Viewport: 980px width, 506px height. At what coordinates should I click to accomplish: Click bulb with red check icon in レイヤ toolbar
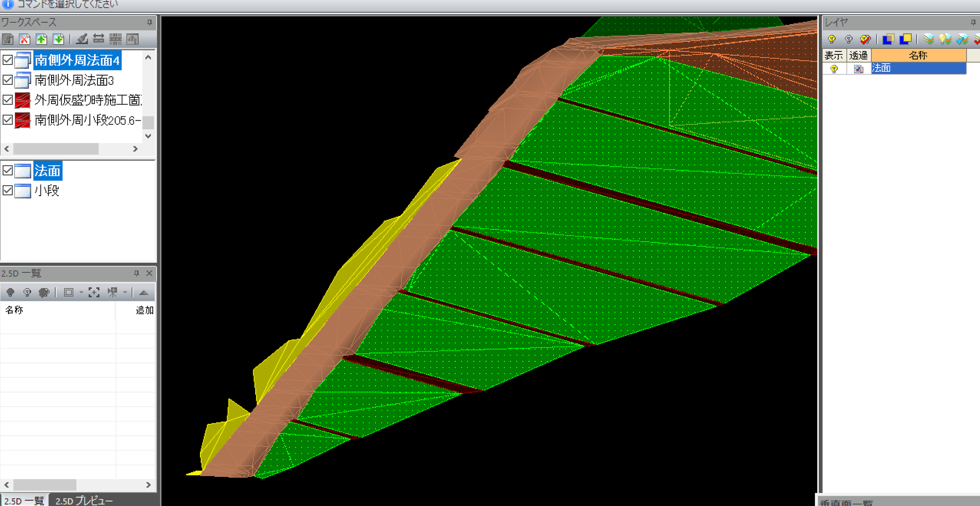coord(865,39)
